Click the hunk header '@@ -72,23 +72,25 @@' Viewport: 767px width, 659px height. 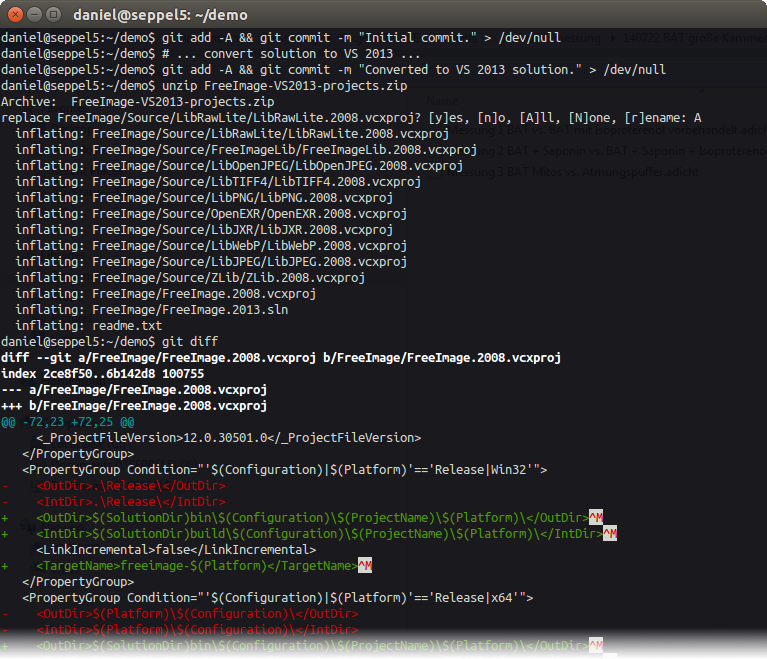68,422
